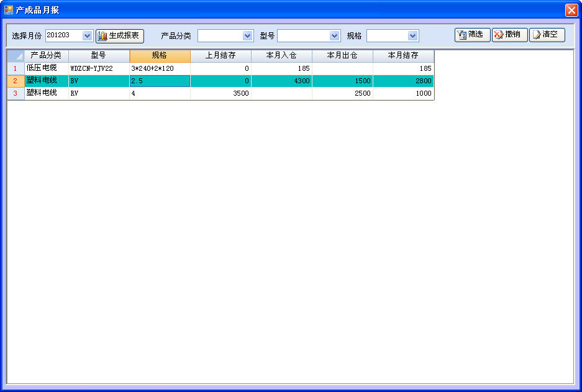Viewport: 582px width, 392px height.
Task: Click the 本月入仓 column header
Action: click(281, 56)
